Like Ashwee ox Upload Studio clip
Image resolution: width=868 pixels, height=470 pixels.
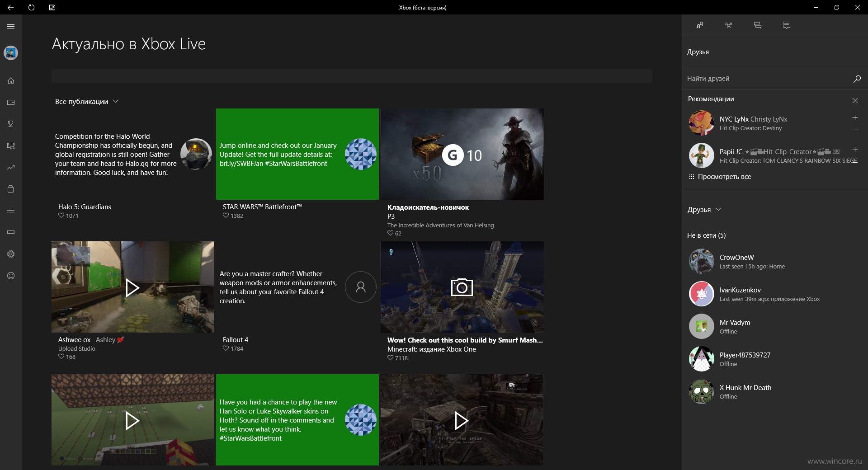61,357
